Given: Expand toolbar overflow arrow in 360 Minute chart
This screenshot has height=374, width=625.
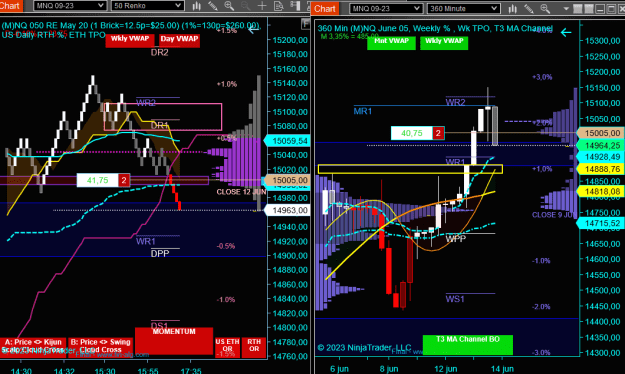Looking at the screenshot, I should pos(566,9).
